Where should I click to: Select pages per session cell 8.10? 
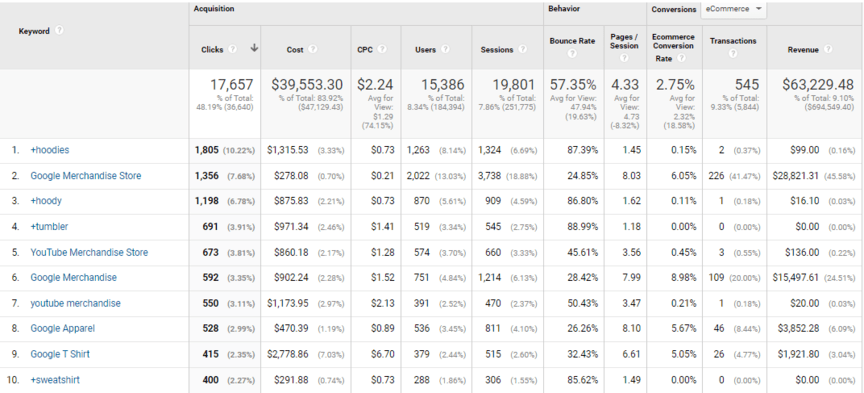[631, 329]
